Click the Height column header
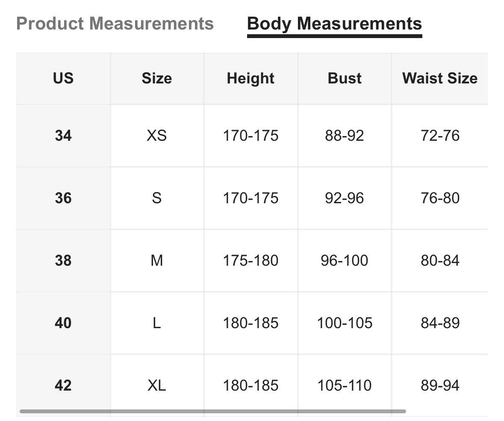The width and height of the screenshot is (504, 421). click(x=251, y=78)
